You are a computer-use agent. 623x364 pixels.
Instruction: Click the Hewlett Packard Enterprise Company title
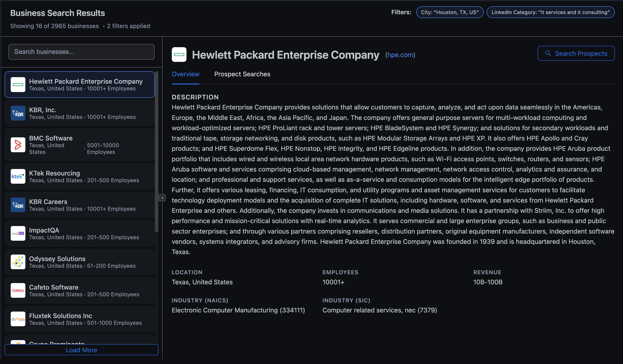tap(285, 55)
